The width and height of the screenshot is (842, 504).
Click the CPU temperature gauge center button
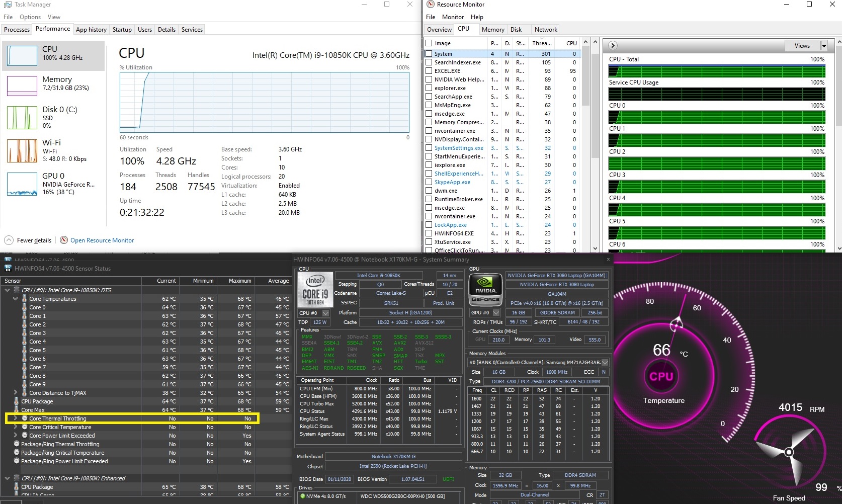tap(661, 376)
